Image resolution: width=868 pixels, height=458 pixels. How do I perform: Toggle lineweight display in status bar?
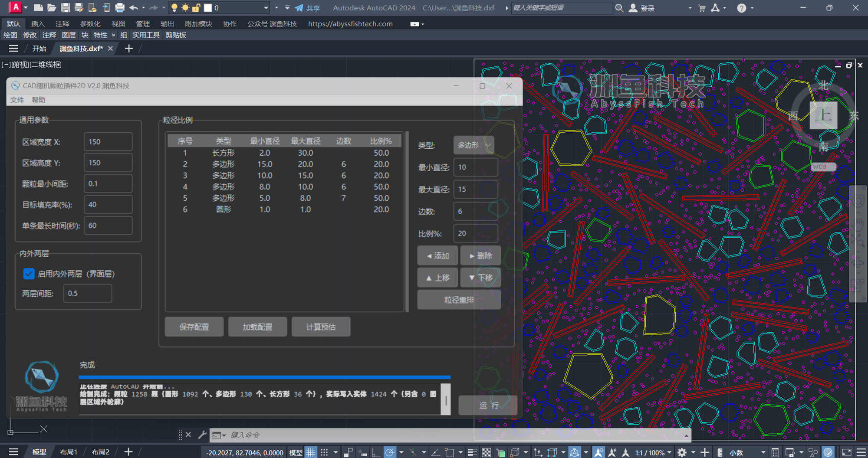472,452
